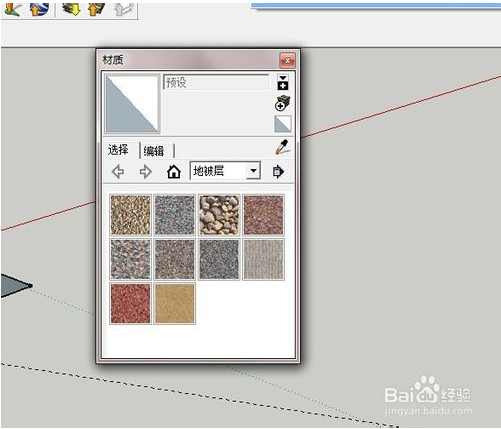Image resolution: width=501 pixels, height=429 pixels.
Task: Click the default material small swatch icon
Action: [283, 124]
